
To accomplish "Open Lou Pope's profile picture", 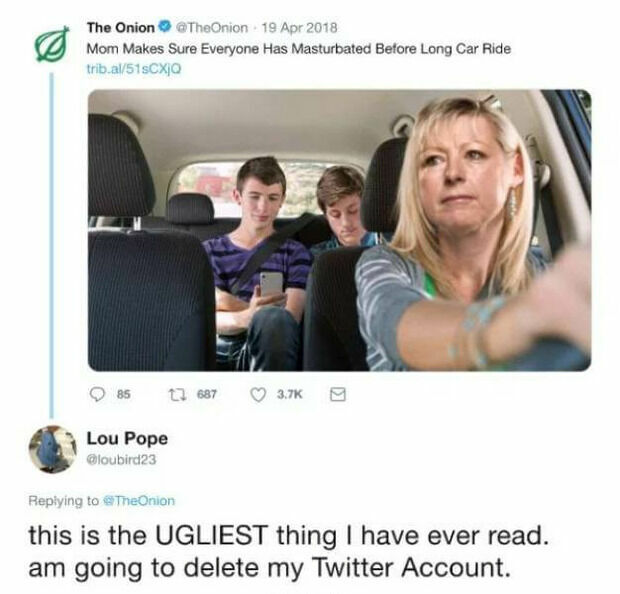I will click(x=53, y=449).
